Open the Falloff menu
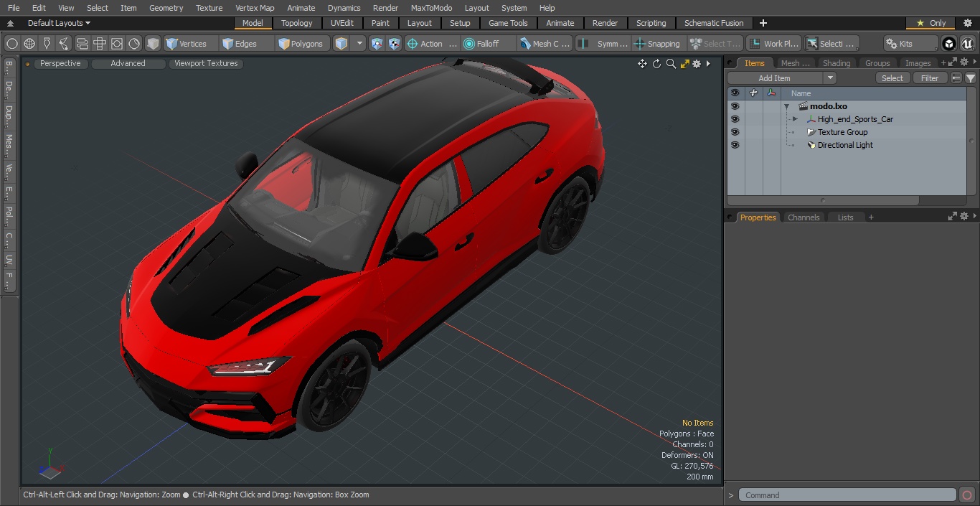Viewport: 980px width, 506px height. (489, 44)
